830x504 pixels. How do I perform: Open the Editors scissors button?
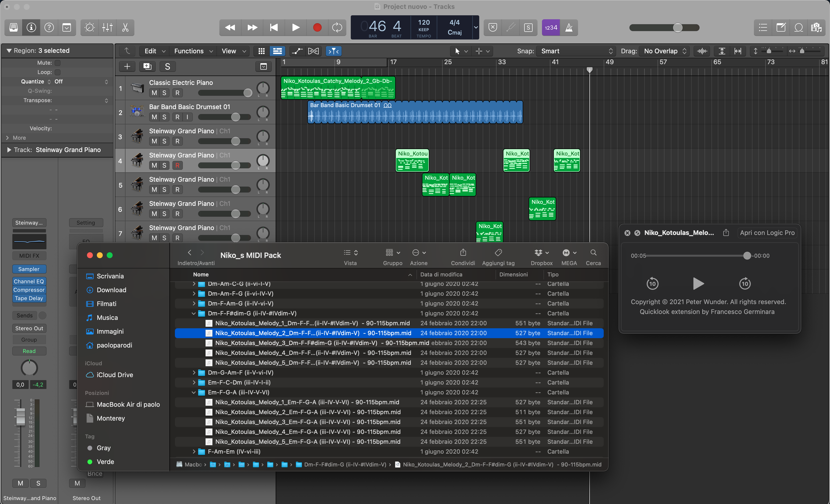(x=125, y=27)
